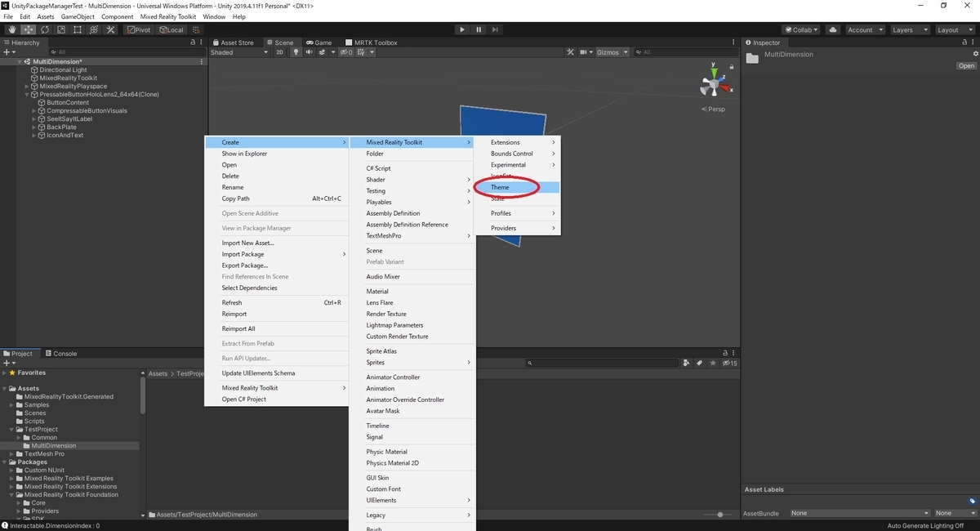Open the Shaded draw mode dropdown
The width and height of the screenshot is (980, 531).
click(238, 52)
